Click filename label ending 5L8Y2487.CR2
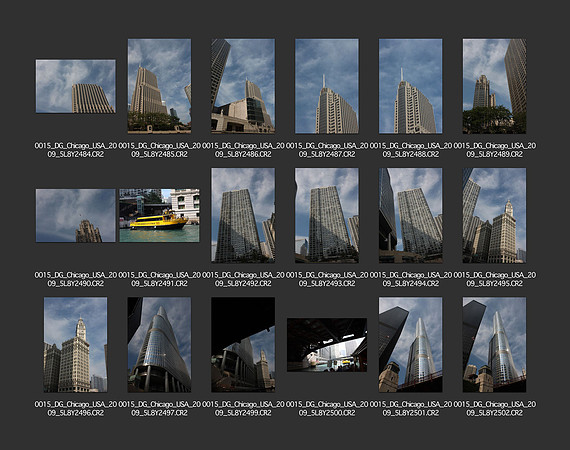Image resolution: width=570 pixels, height=450 pixels. pos(327,150)
